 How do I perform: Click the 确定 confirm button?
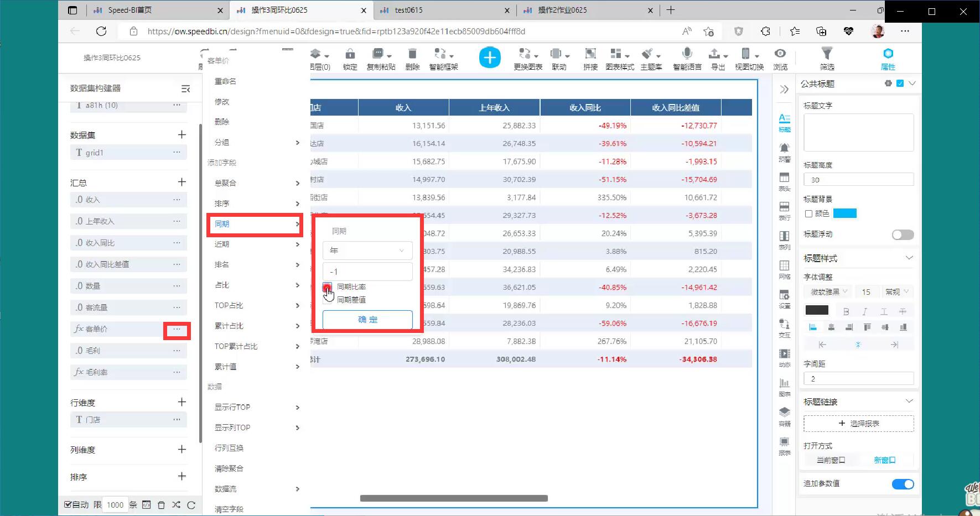[x=367, y=320]
